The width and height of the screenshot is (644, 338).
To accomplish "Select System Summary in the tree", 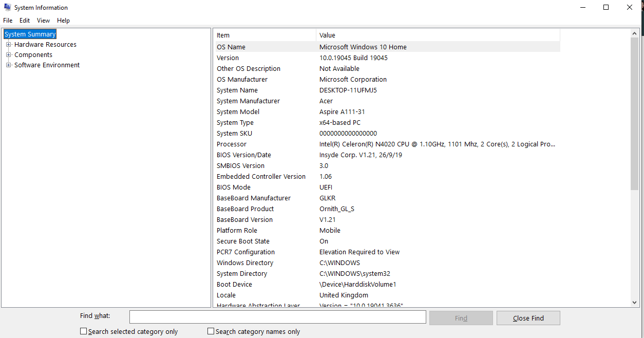I will [x=30, y=34].
